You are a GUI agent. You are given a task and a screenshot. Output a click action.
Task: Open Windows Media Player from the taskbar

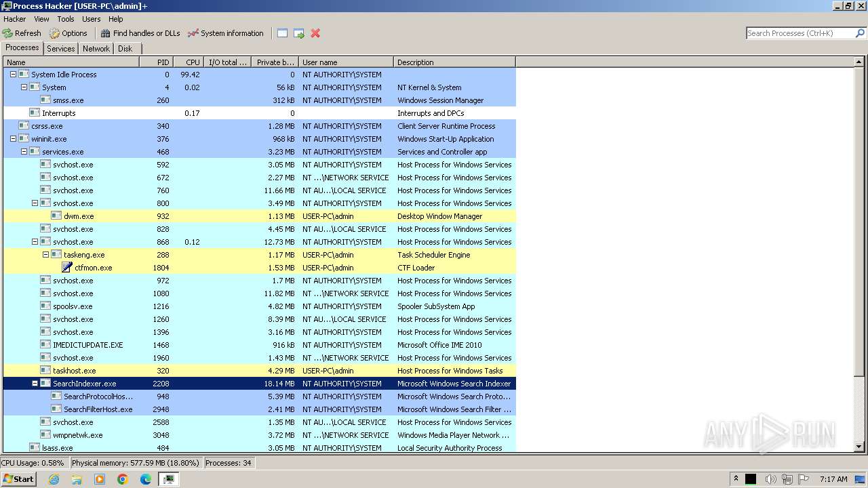(x=100, y=479)
